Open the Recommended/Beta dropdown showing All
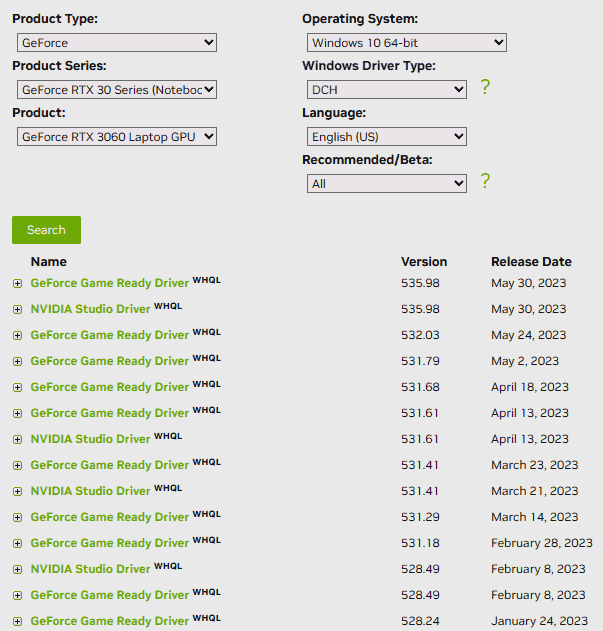The height and width of the screenshot is (631, 603). 386,184
